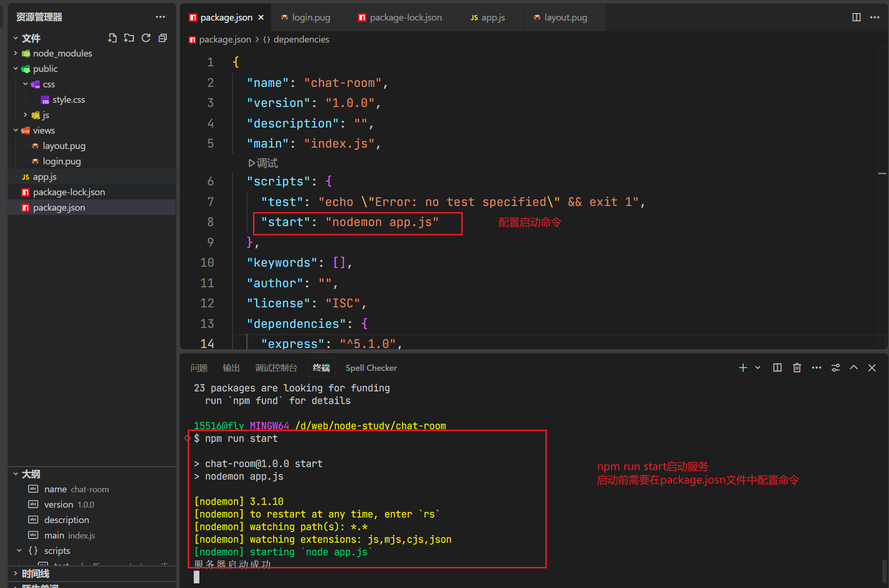Click the New Folder icon in explorer header

click(129, 38)
